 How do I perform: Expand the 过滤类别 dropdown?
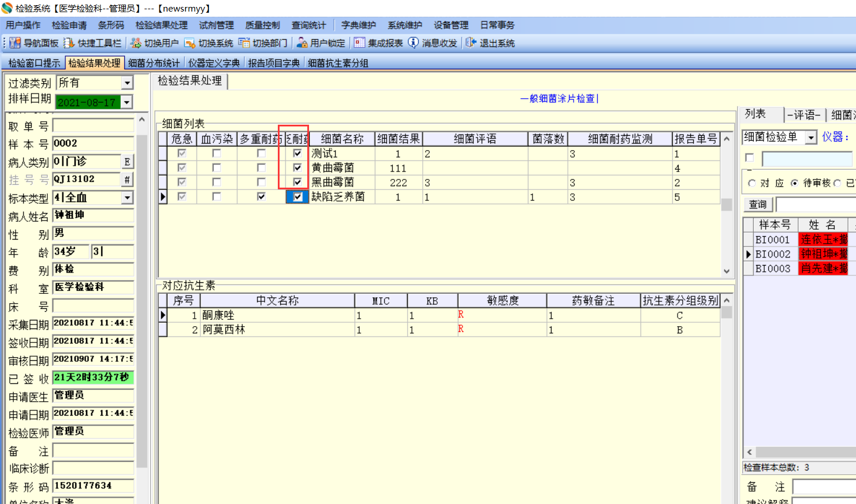pos(128,83)
